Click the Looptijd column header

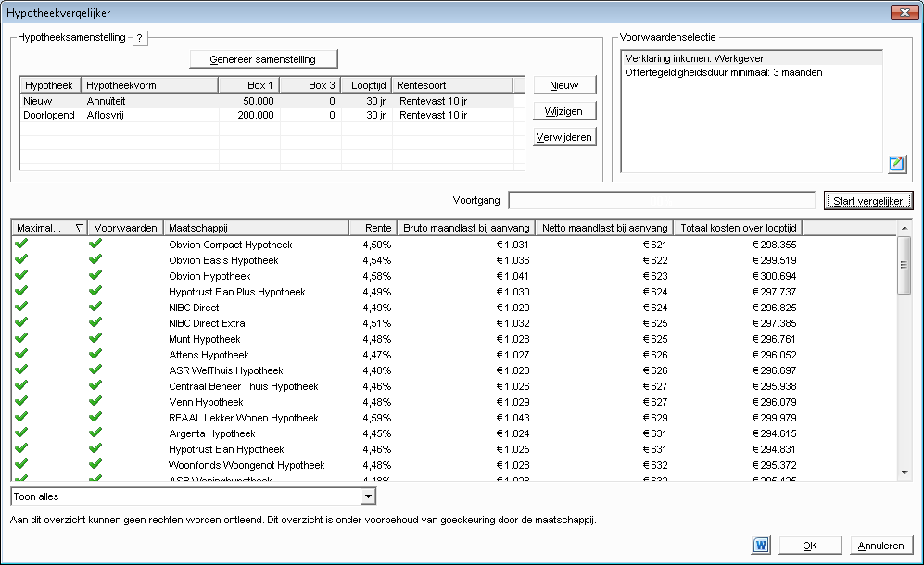coord(367,85)
